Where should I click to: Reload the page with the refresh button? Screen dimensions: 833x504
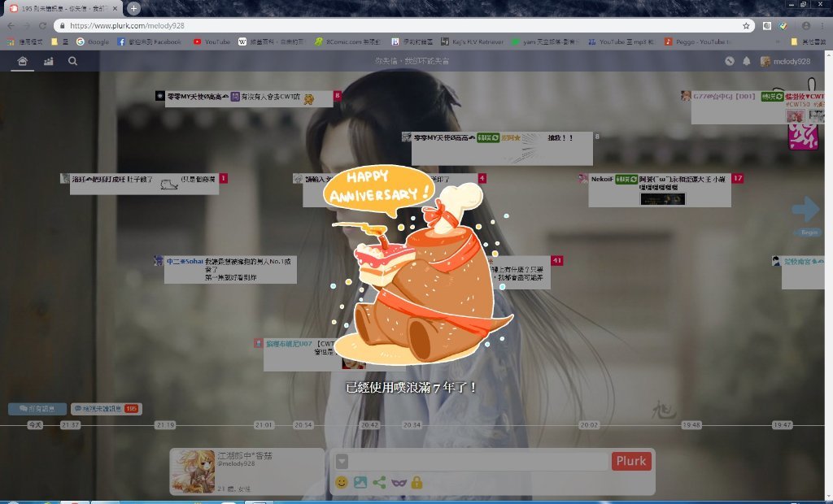click(x=42, y=25)
